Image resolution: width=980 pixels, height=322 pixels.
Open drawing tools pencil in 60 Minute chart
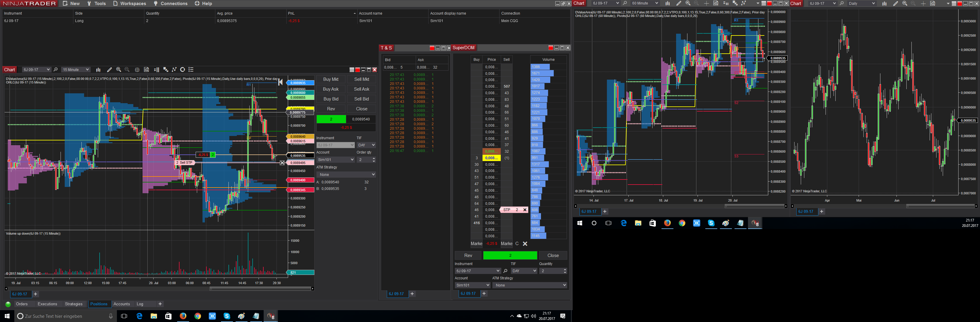[x=678, y=3]
